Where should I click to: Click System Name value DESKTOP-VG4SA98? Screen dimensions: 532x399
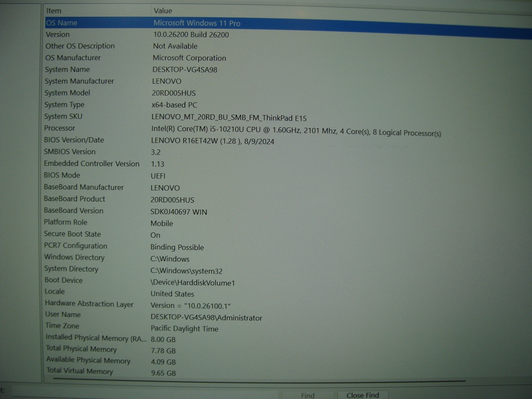point(185,70)
